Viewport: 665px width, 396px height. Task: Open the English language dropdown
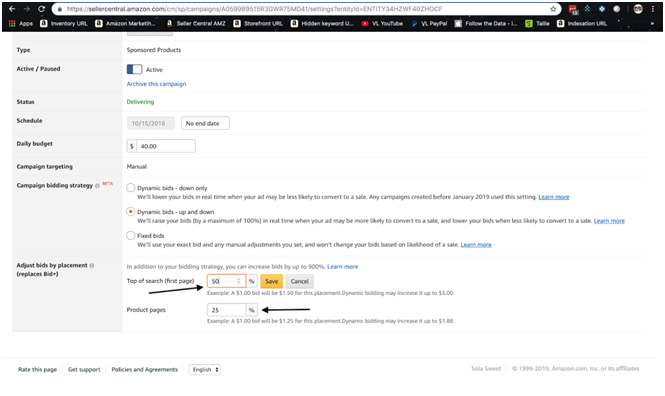click(x=205, y=369)
